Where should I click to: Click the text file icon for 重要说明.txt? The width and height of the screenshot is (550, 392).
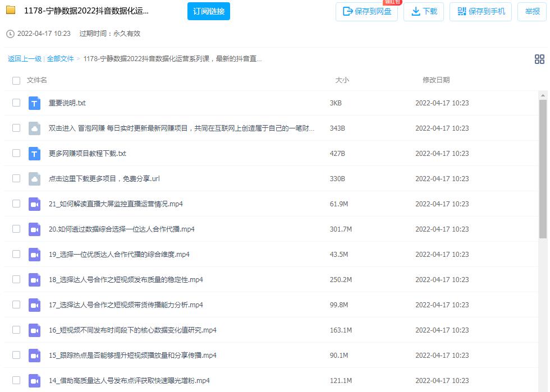click(34, 103)
